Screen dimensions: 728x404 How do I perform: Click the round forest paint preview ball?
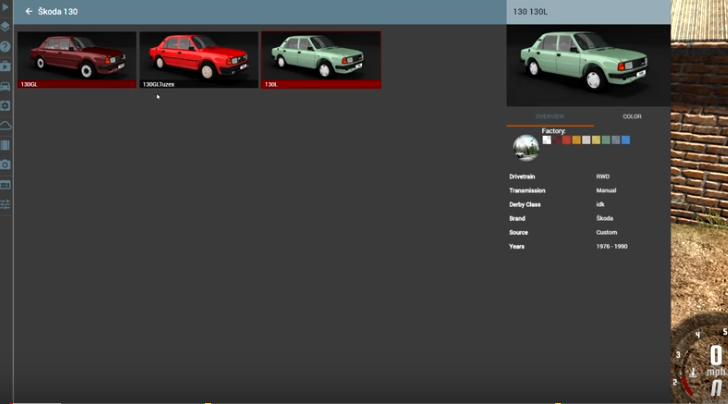point(526,148)
